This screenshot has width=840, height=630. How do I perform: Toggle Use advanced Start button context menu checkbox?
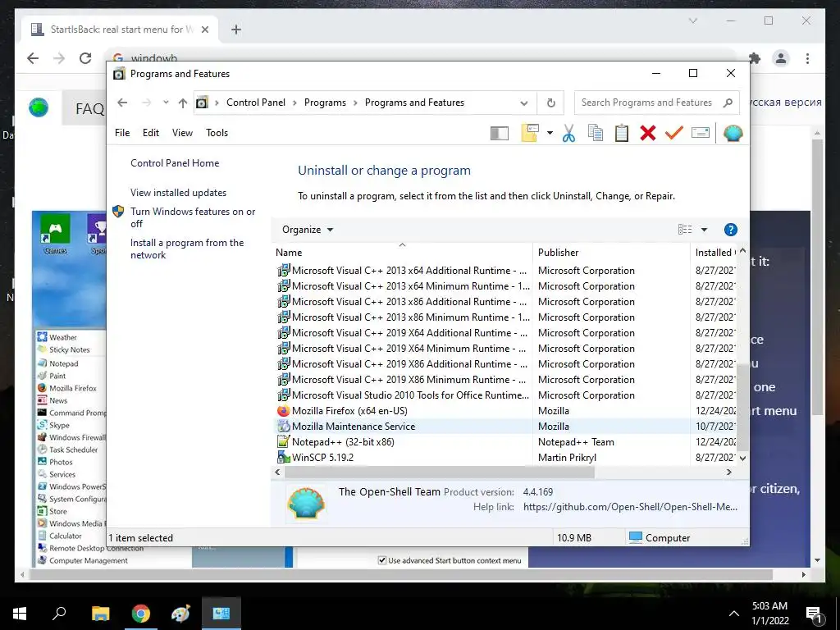(x=382, y=560)
